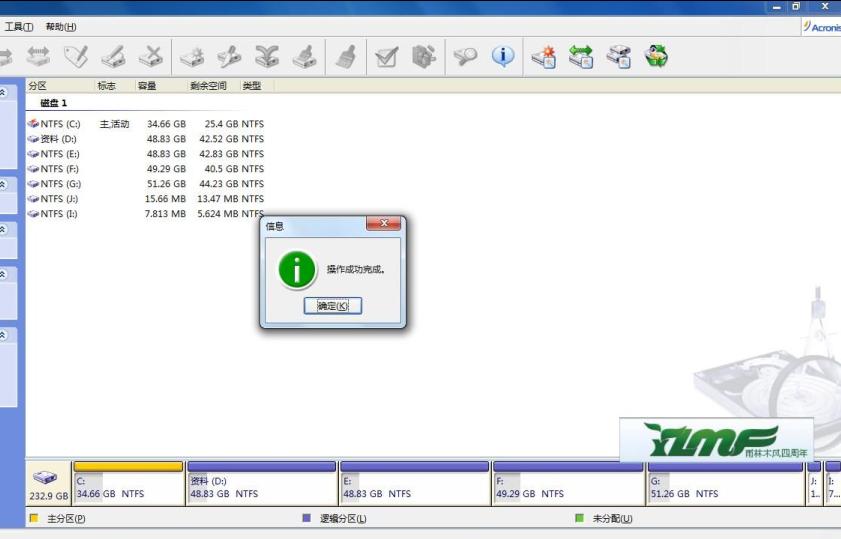
Task: Collapse the first sidebar panel chevron
Action: point(3,93)
